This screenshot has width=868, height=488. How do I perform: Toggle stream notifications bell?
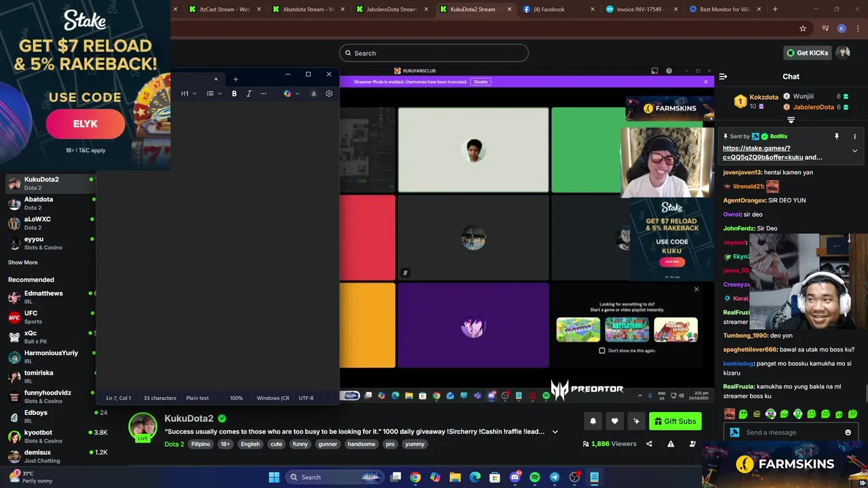pyautogui.click(x=593, y=421)
